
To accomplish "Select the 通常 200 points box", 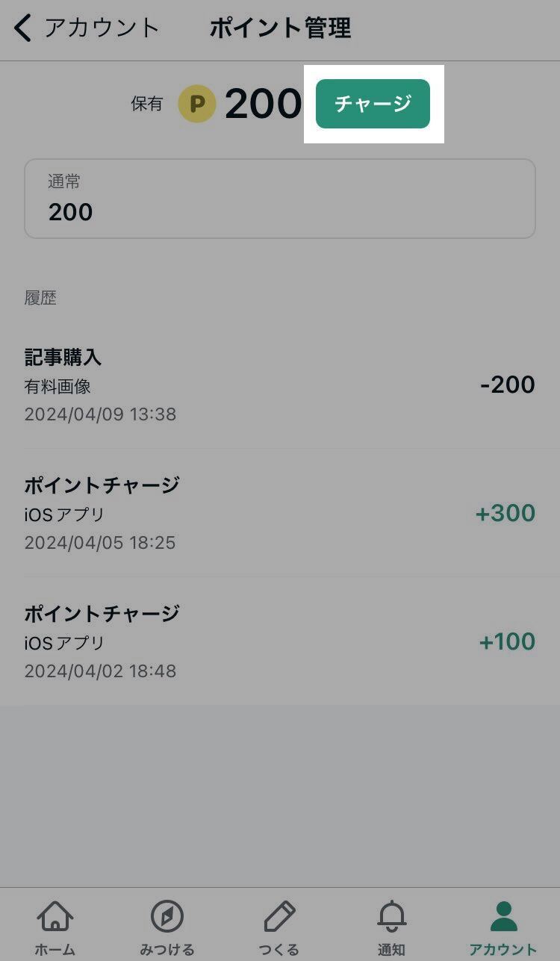I will pos(280,199).
